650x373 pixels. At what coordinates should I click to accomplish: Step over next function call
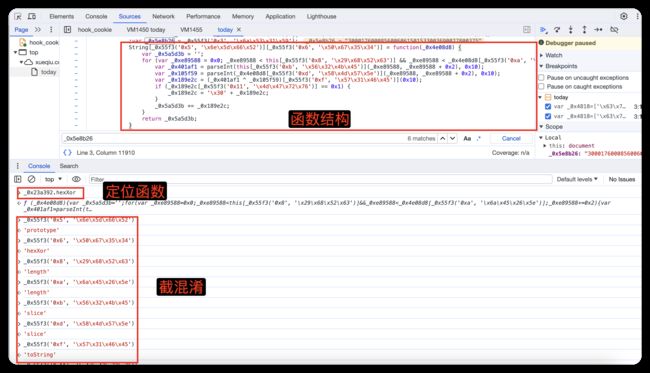557,30
